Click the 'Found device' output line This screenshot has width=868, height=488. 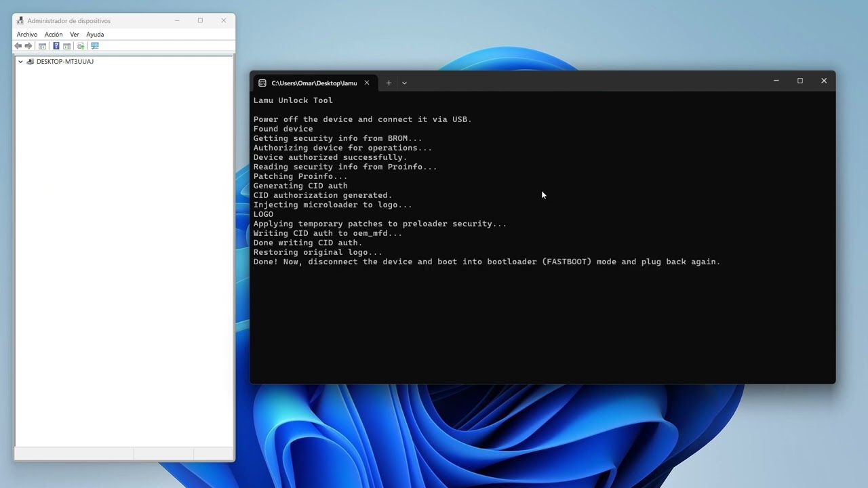283,129
